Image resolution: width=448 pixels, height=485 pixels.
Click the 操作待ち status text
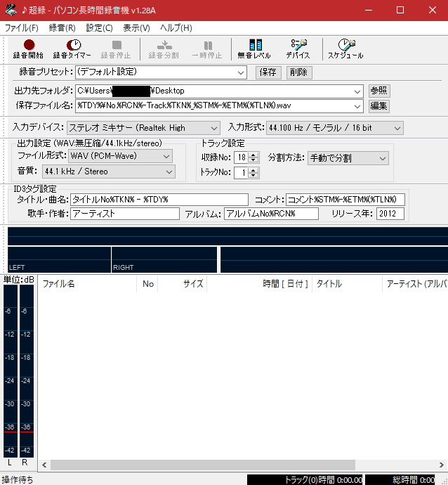pyautogui.click(x=18, y=480)
